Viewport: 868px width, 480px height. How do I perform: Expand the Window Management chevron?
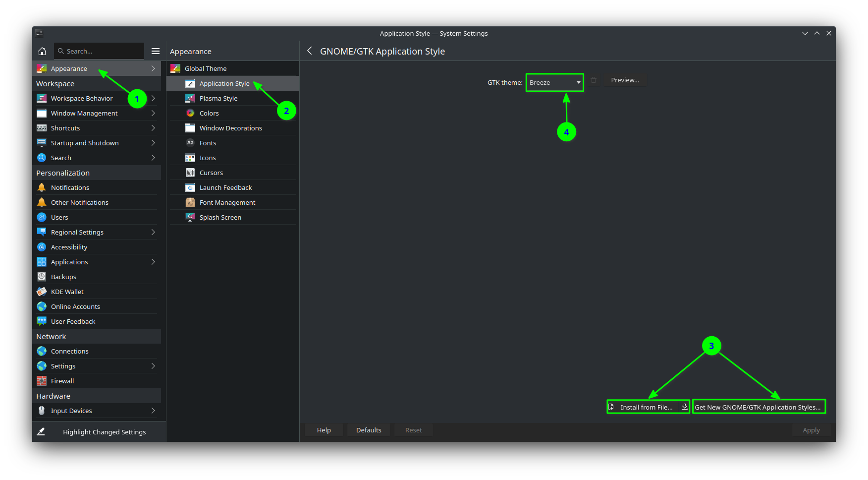[153, 113]
